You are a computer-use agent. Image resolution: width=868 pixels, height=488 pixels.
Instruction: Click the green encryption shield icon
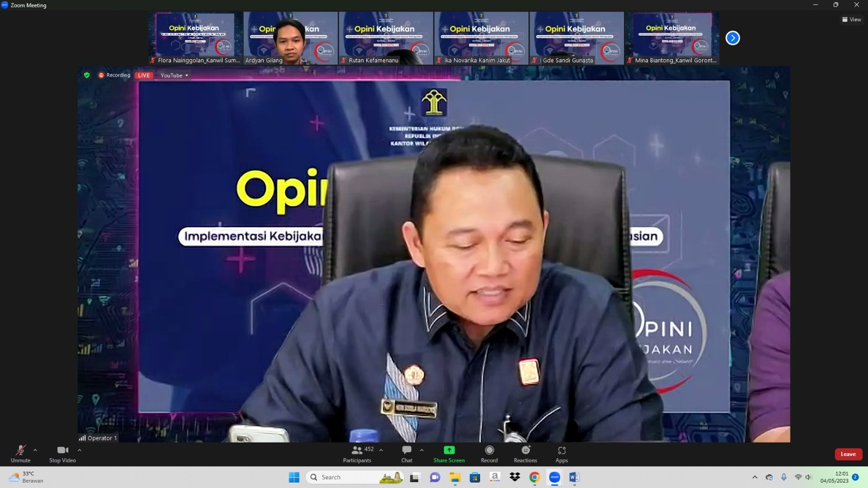[87, 75]
